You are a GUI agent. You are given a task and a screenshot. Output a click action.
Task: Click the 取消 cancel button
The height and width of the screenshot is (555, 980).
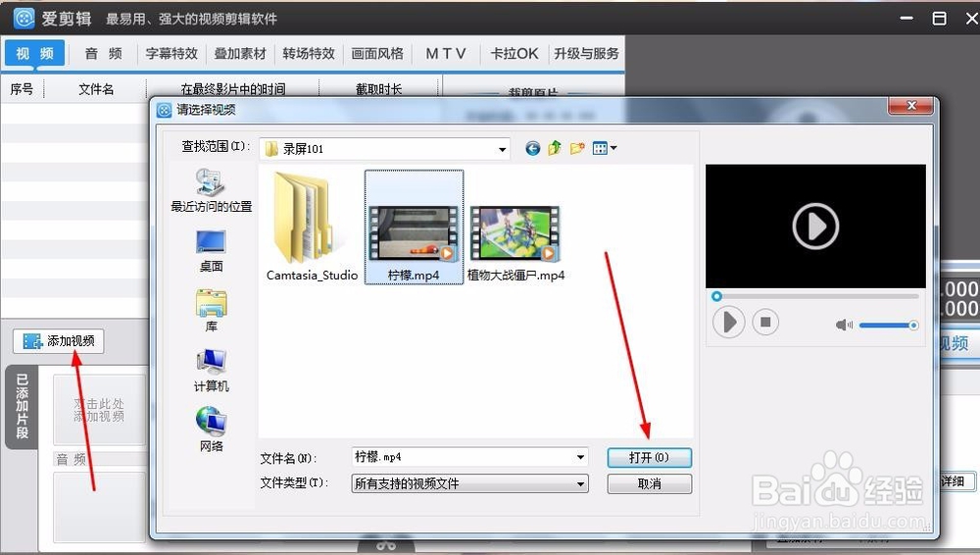pyautogui.click(x=650, y=483)
